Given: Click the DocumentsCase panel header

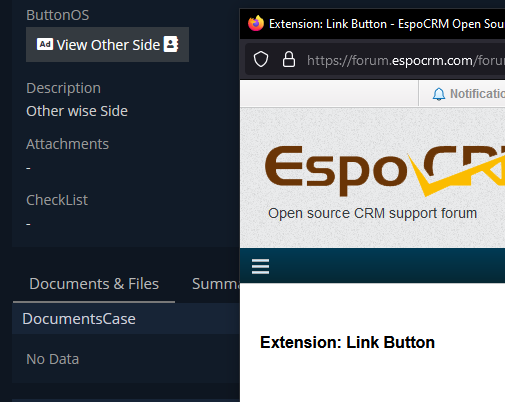Looking at the screenshot, I should pos(126,319).
